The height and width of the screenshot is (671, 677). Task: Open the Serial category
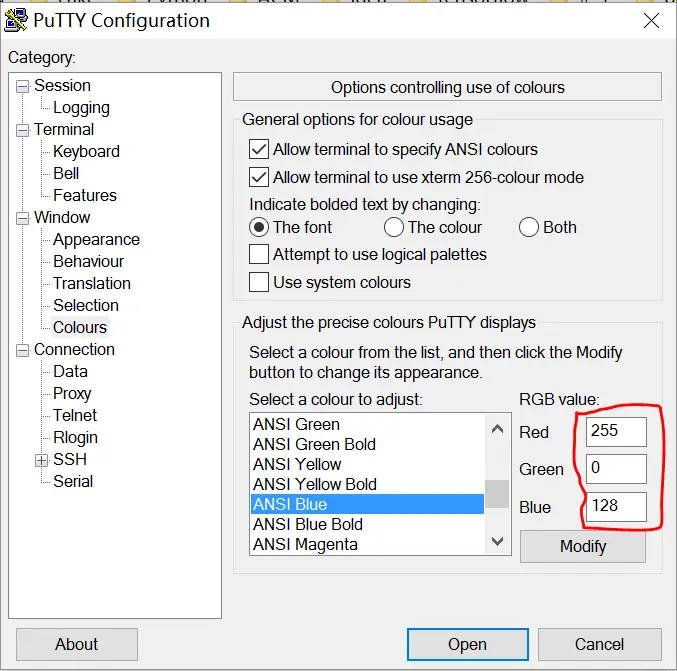[73, 482]
